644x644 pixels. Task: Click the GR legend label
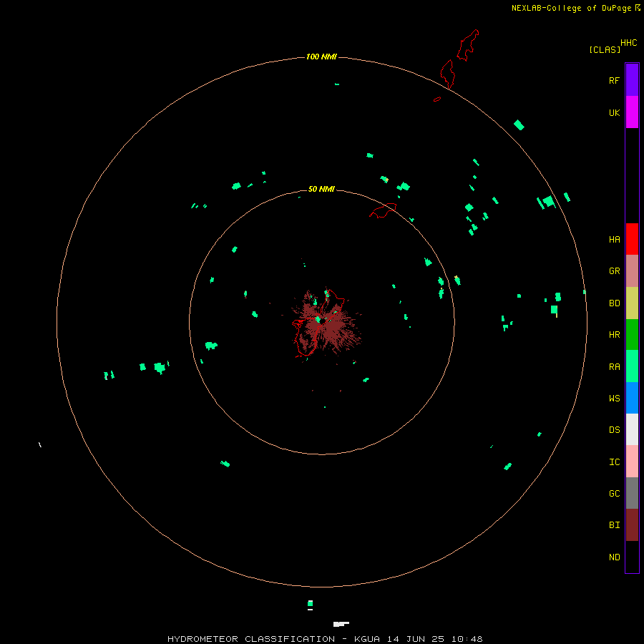pyautogui.click(x=614, y=271)
